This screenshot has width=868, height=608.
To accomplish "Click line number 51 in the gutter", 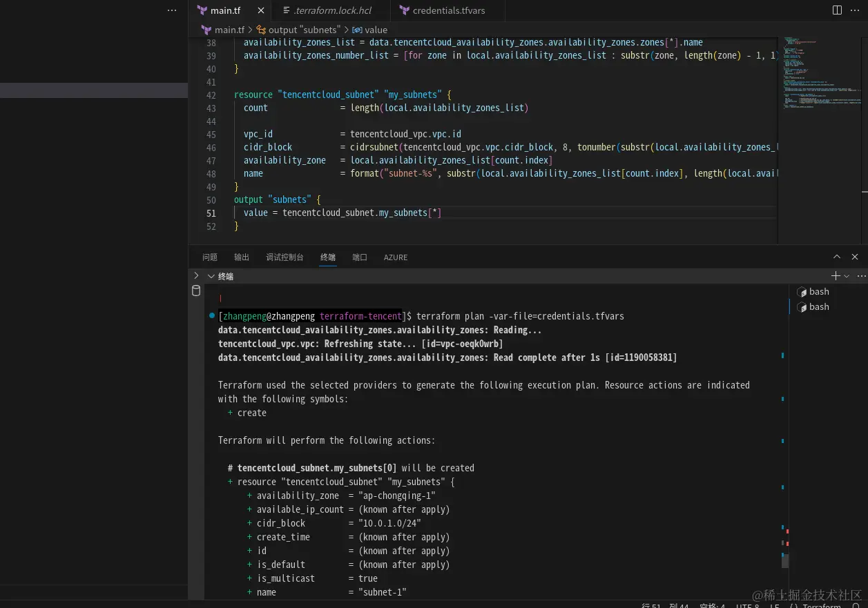I will click(x=211, y=213).
